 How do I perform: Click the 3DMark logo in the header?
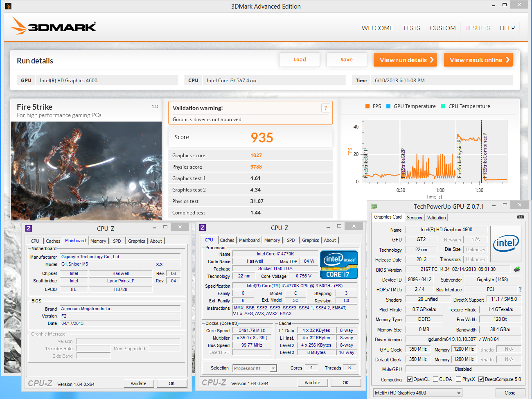(x=53, y=26)
